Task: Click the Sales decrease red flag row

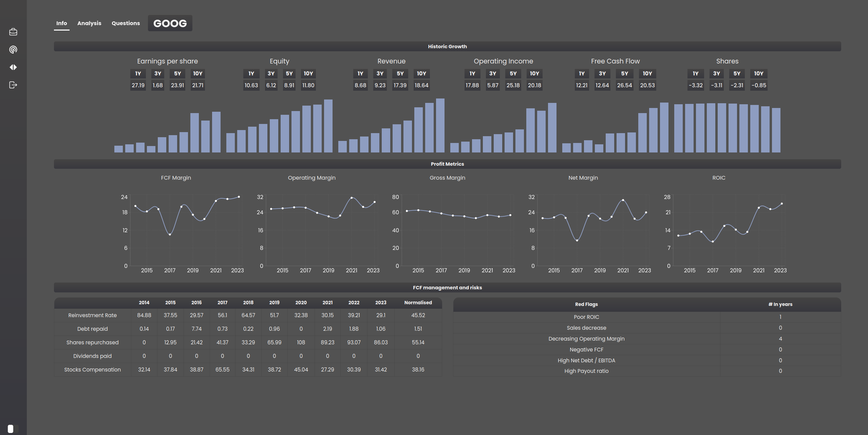Action: (647, 328)
